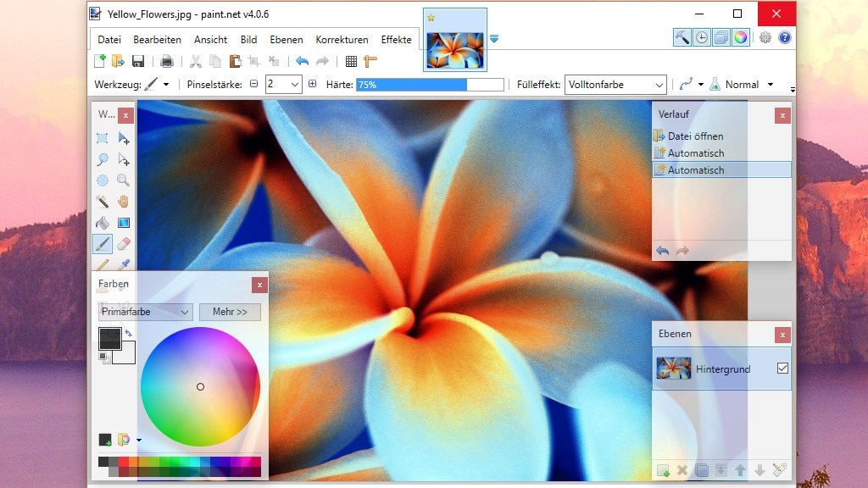Cut selection with the scissors icon
This screenshot has width=868, height=488.
[x=196, y=61]
